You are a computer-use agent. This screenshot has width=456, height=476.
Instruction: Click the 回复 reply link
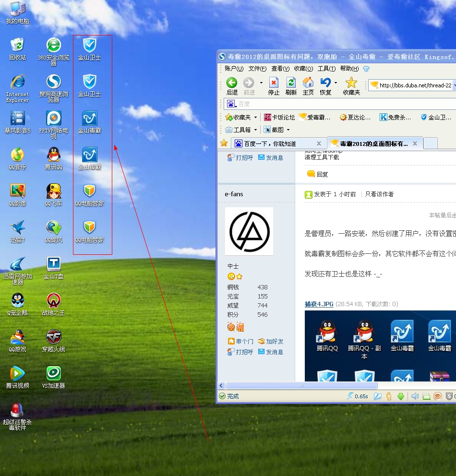[318, 174]
